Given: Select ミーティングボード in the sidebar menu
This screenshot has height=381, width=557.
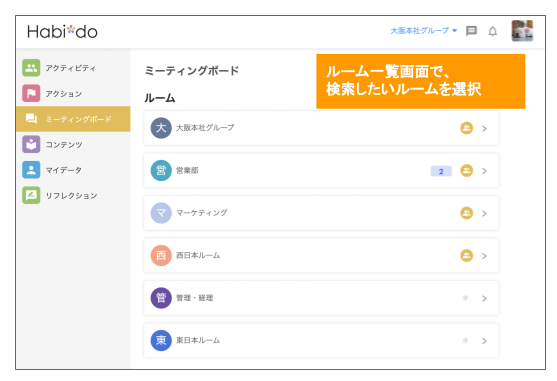Looking at the screenshot, I should point(73,119).
